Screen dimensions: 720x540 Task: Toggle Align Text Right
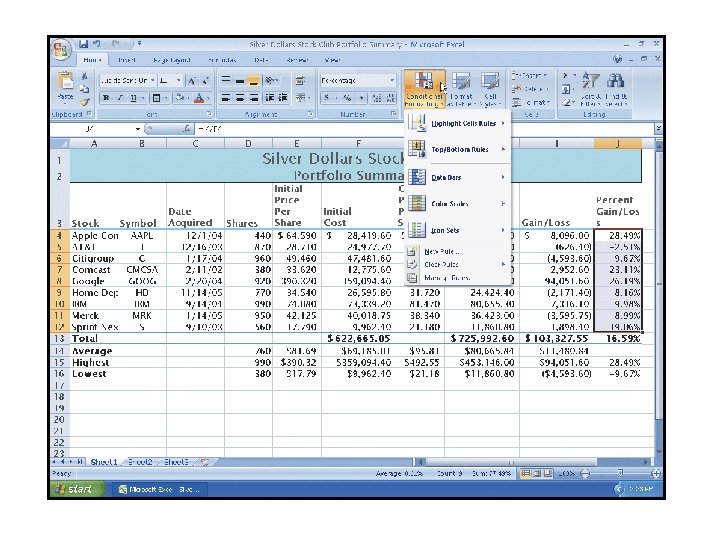point(253,98)
